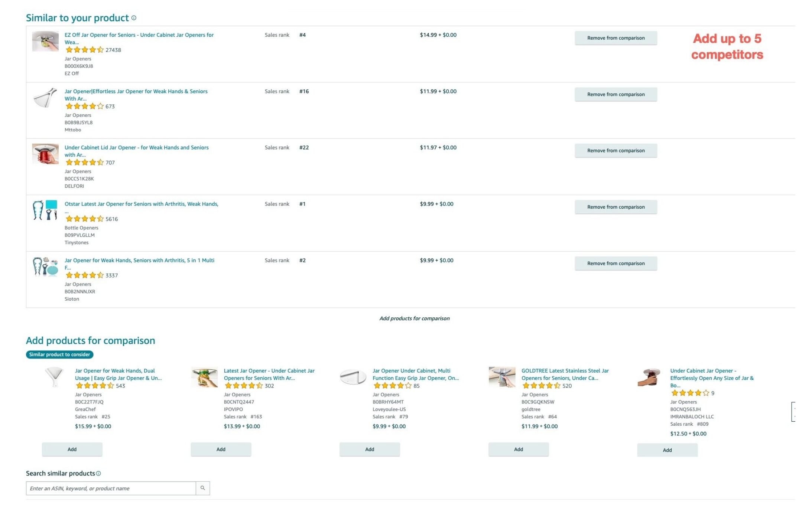Remove DELFORI Under Cabinet opener from comparison
The image size is (812, 507).
pos(616,150)
